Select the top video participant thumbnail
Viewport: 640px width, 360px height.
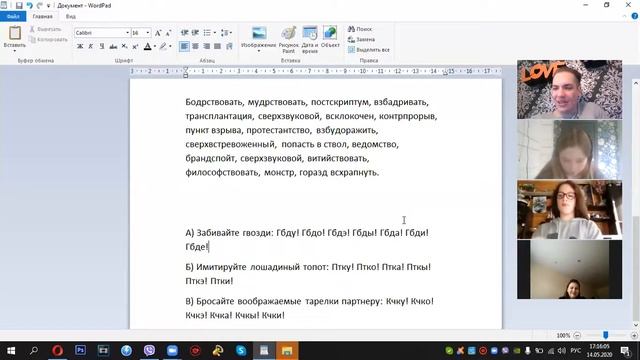pos(569,89)
